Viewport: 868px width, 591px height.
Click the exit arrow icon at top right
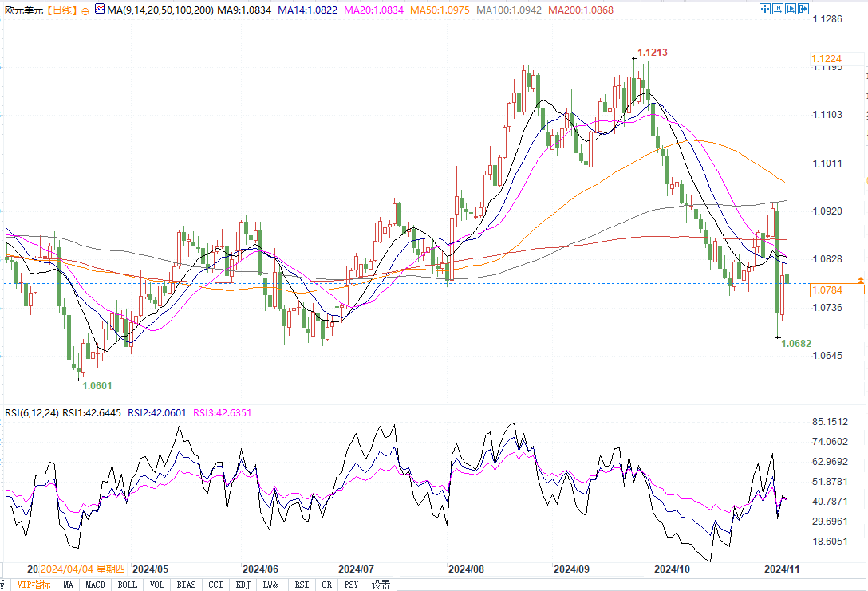(x=804, y=10)
